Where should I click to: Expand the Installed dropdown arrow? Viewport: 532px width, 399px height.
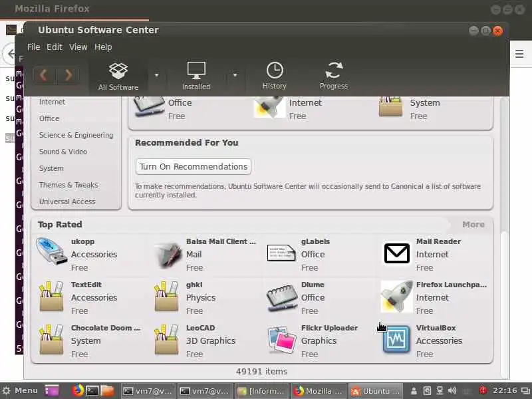(x=235, y=75)
